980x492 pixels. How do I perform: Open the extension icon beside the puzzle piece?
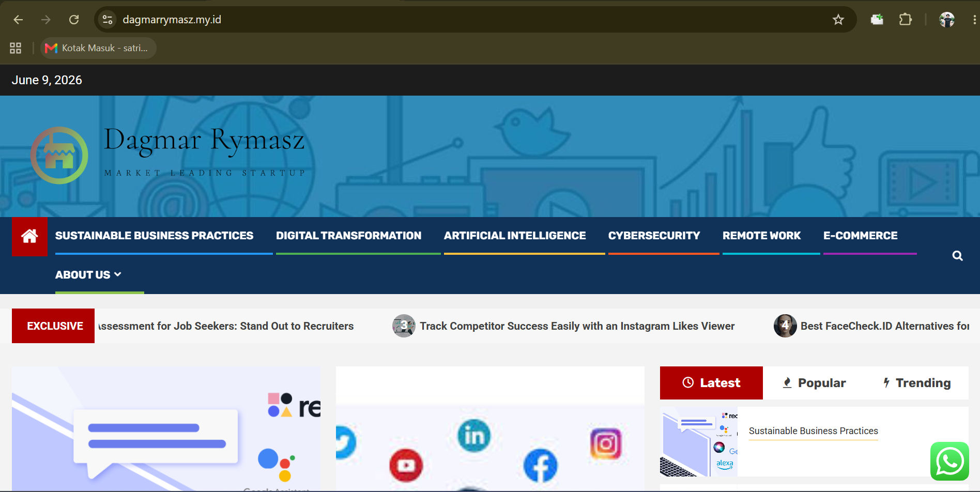pyautogui.click(x=877, y=20)
